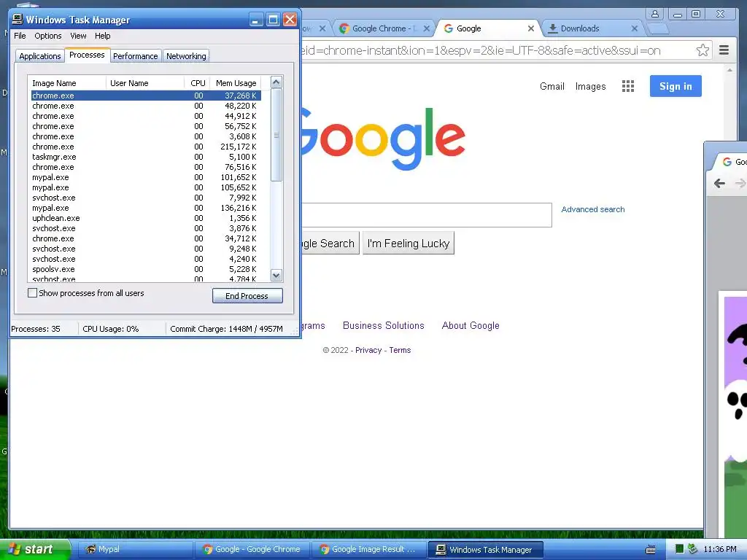Toggle Show processes from all users

click(32, 293)
